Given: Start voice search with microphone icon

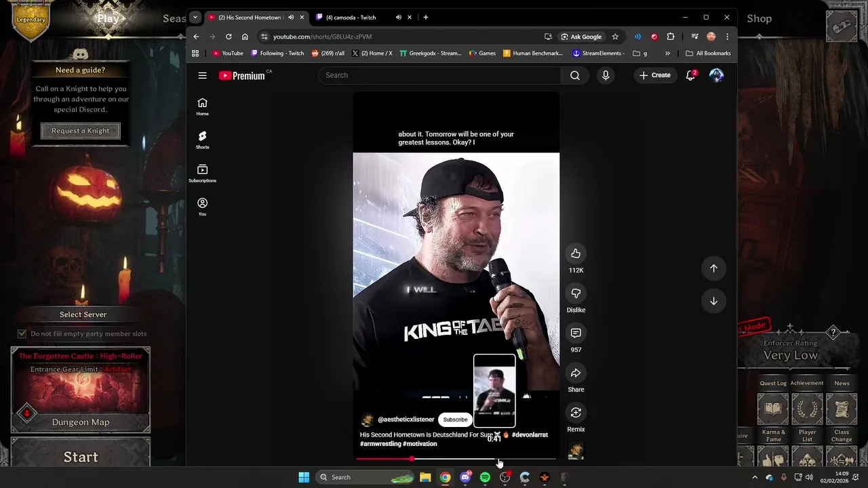Looking at the screenshot, I should pos(606,75).
